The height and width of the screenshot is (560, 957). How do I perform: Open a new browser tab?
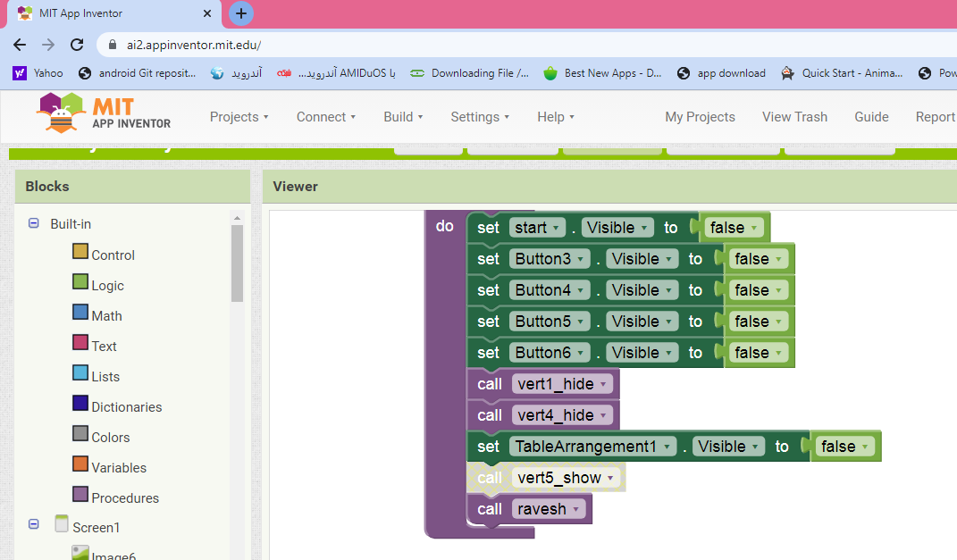coord(240,13)
